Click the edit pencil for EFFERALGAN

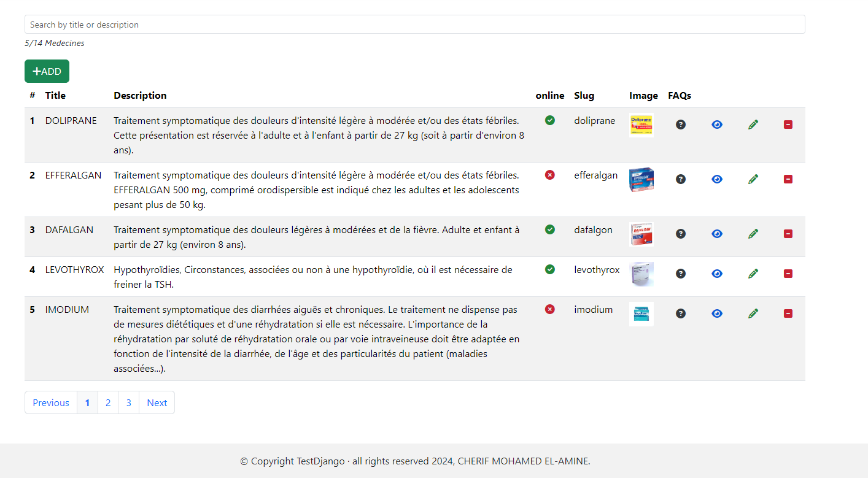753,179
